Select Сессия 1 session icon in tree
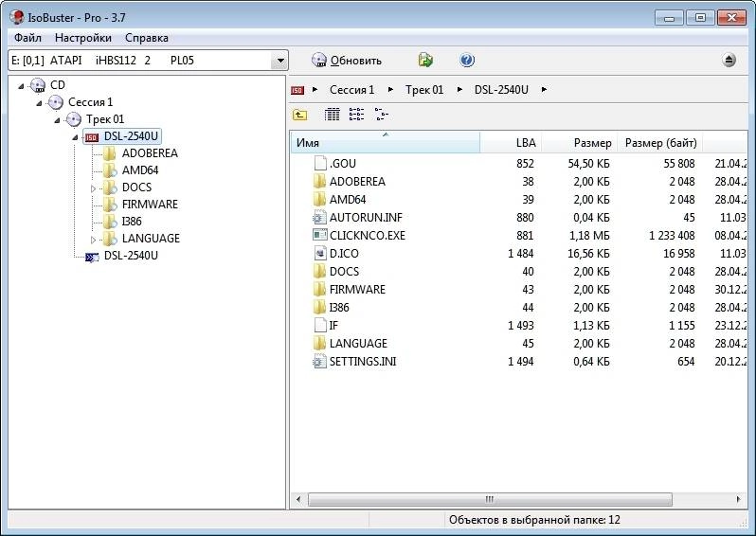The height and width of the screenshot is (536, 756). click(56, 102)
